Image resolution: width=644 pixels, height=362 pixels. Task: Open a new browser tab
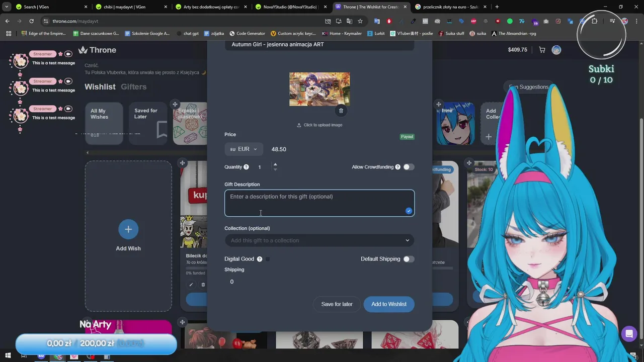(497, 7)
